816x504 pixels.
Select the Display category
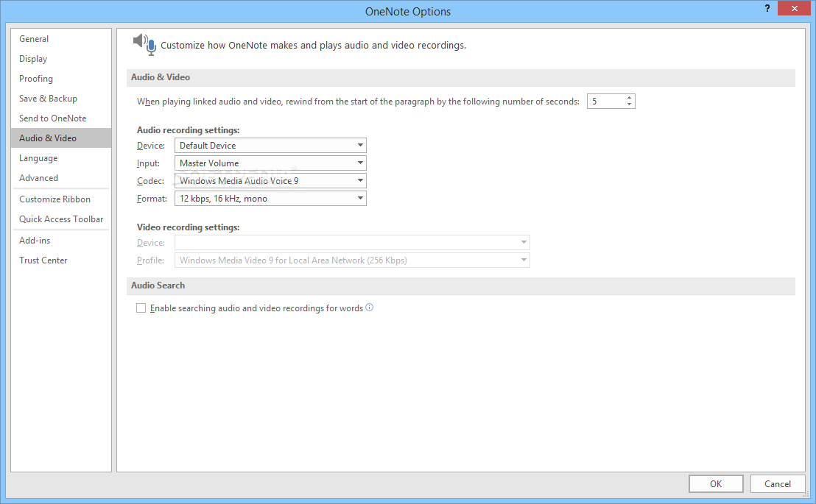point(61,59)
